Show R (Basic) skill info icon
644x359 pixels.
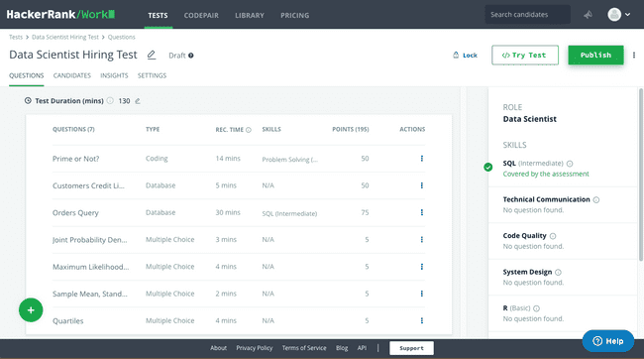pos(536,308)
